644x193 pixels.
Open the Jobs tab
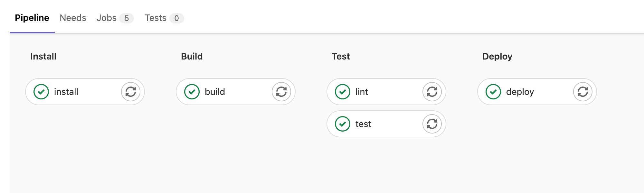click(x=106, y=18)
